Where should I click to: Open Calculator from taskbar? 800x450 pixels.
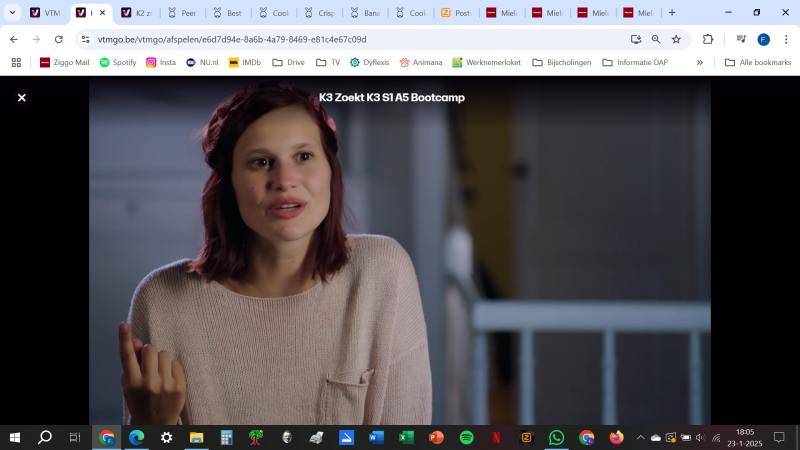tap(227, 437)
